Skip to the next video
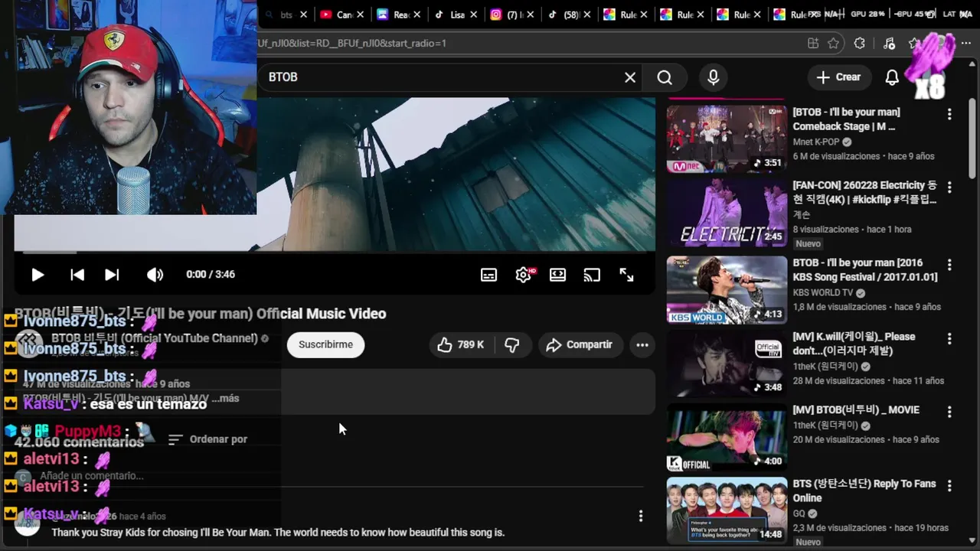The width and height of the screenshot is (980, 551). pyautogui.click(x=112, y=275)
